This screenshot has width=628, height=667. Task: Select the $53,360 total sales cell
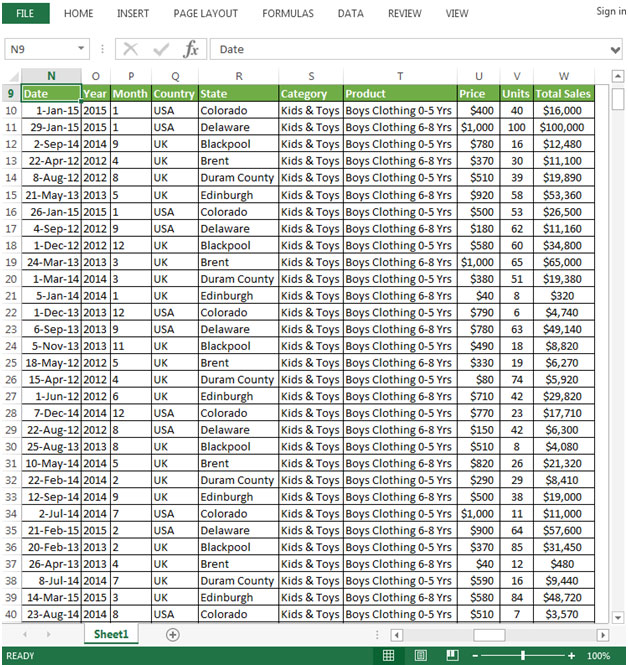pyautogui.click(x=564, y=195)
